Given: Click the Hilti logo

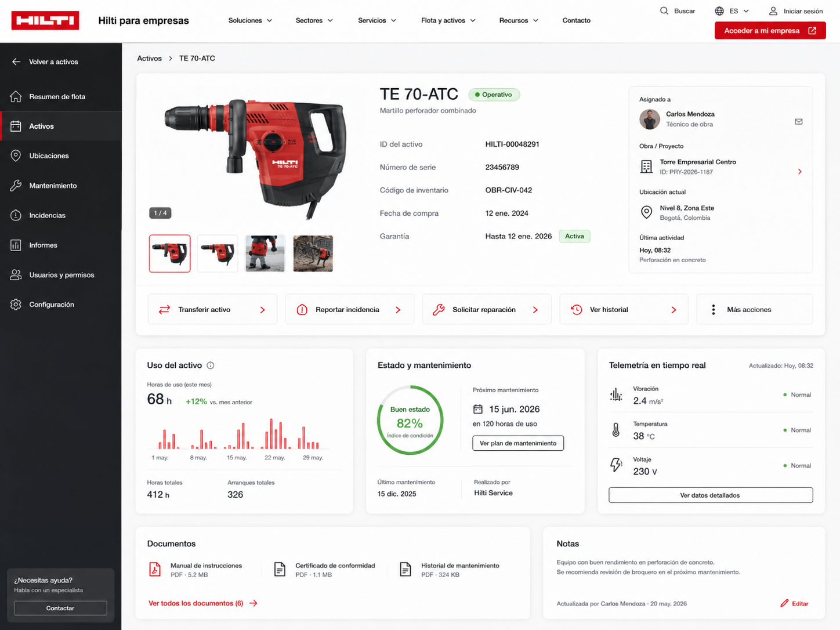Looking at the screenshot, I should point(45,20).
